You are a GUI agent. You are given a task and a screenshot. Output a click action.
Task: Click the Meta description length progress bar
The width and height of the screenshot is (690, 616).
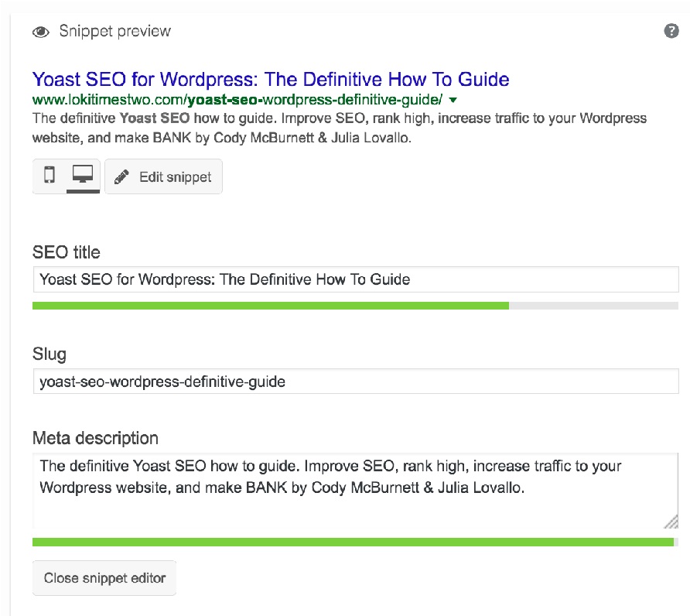coord(354,542)
